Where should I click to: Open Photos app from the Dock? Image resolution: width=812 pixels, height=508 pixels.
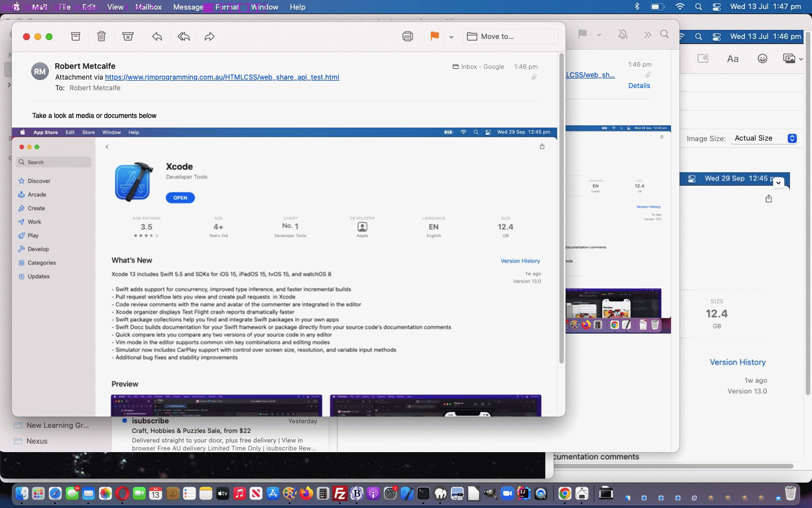click(105, 493)
